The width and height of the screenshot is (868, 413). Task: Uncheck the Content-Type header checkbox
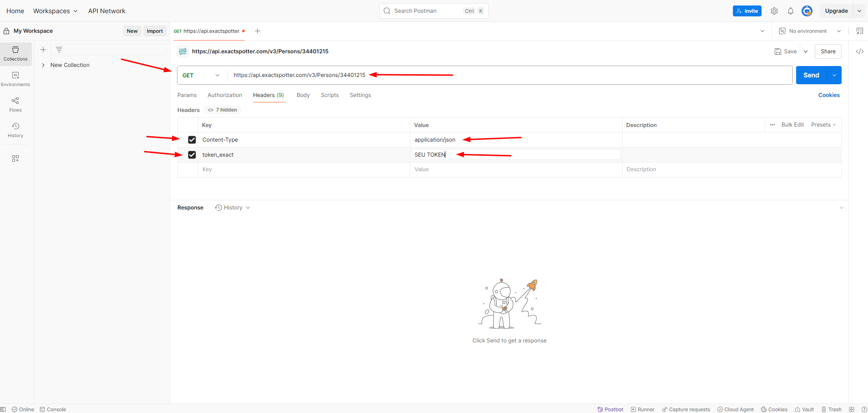(x=192, y=140)
